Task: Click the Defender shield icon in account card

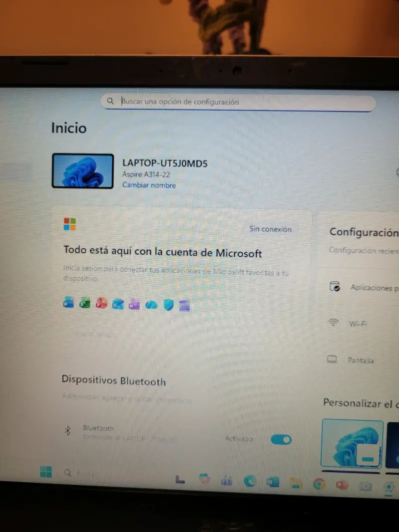Action: [x=168, y=305]
